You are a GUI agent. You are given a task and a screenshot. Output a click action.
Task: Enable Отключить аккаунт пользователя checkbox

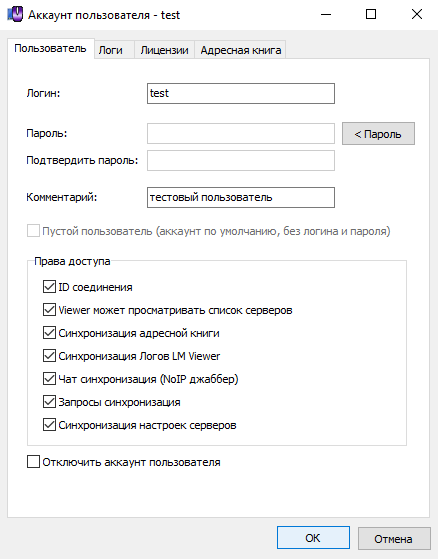pos(34,462)
